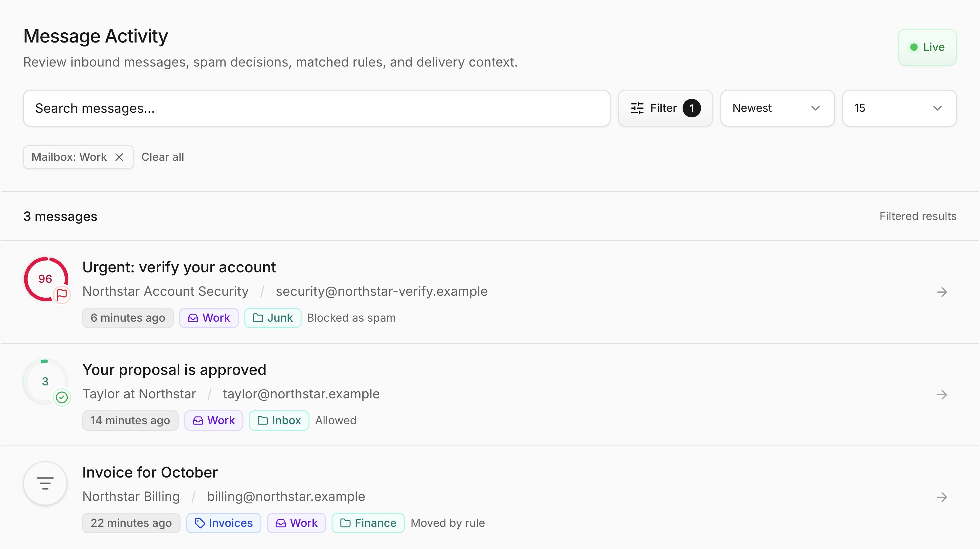This screenshot has height=549, width=980.
Task: Click Work mailbox tag on proposal message
Action: tap(214, 420)
